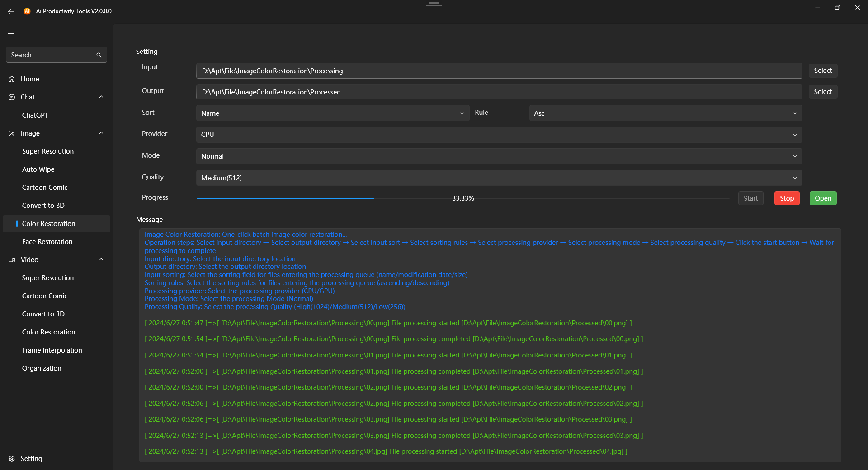Click log line 01.png processing started

(x=388, y=355)
